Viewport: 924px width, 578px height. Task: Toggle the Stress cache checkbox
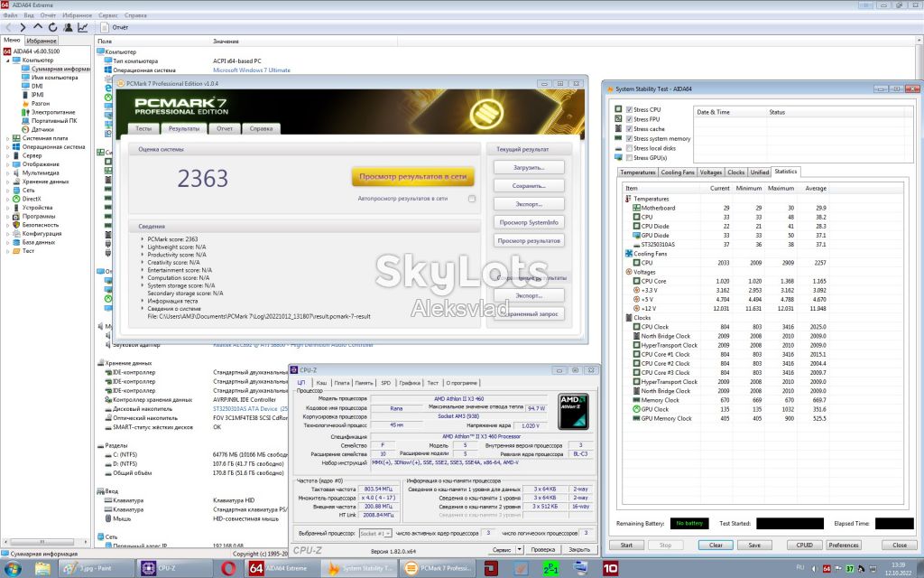tap(629, 128)
